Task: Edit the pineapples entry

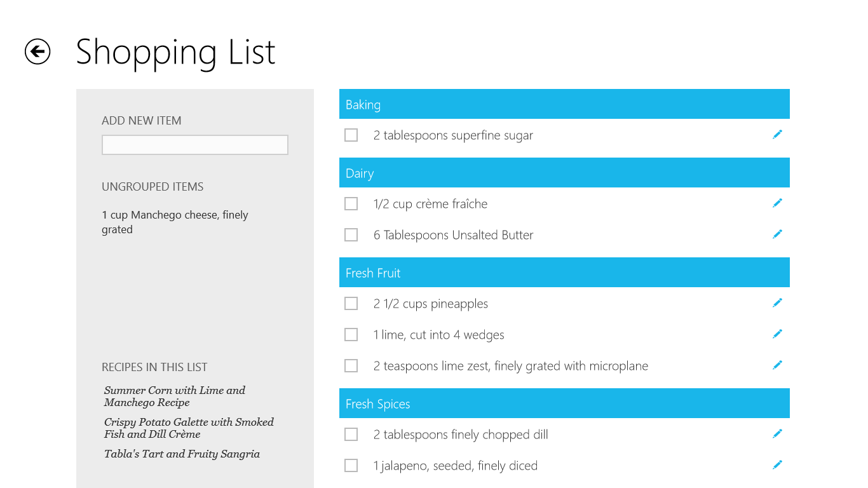Action: pos(777,303)
